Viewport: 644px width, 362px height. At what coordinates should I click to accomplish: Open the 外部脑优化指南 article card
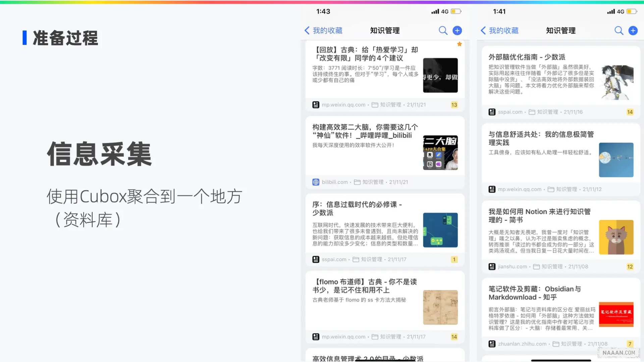pos(527,57)
